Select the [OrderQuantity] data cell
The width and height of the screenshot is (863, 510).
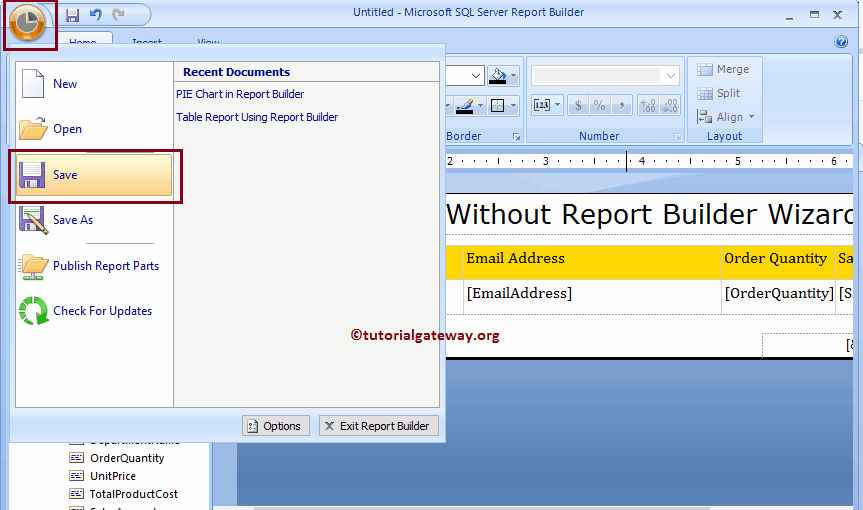[778, 297]
